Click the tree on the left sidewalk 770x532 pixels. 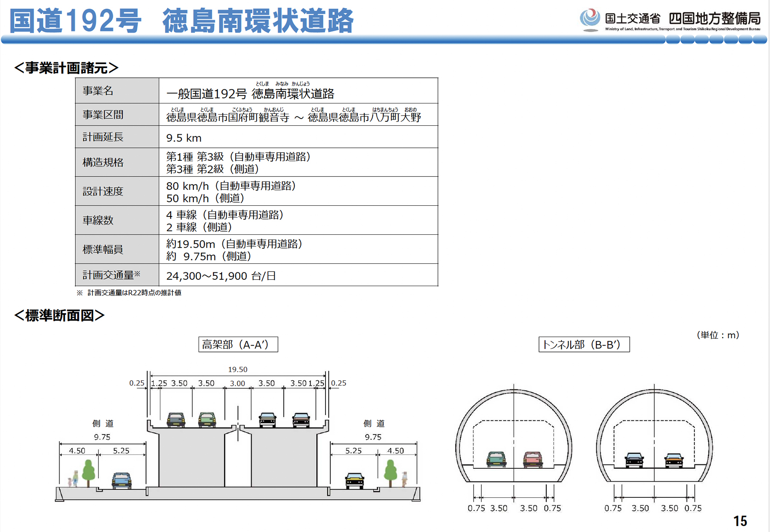[88, 472]
